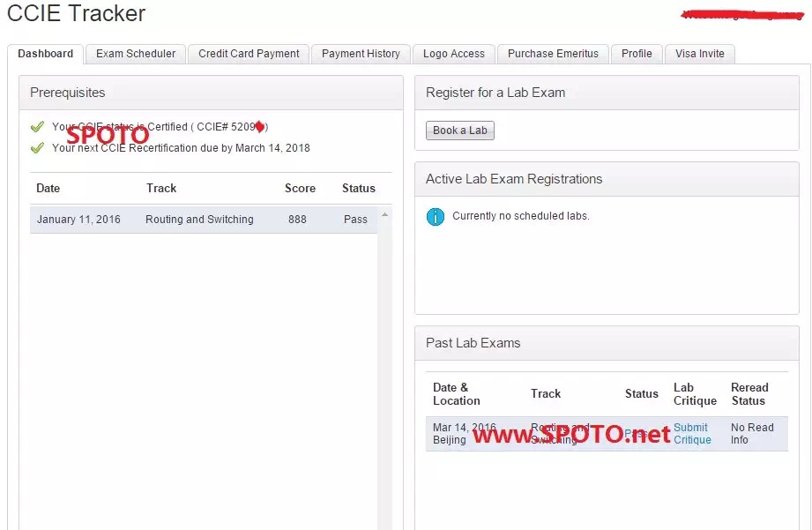812x530 pixels.
Task: Click the Reread Status column header
Action: pyautogui.click(x=749, y=394)
